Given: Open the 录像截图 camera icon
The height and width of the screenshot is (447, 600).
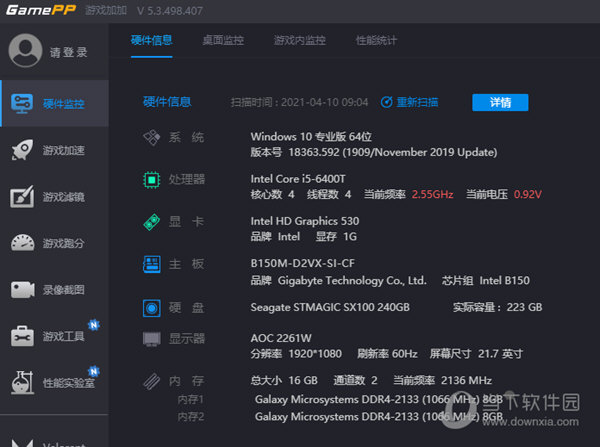Looking at the screenshot, I should pyautogui.click(x=23, y=290).
